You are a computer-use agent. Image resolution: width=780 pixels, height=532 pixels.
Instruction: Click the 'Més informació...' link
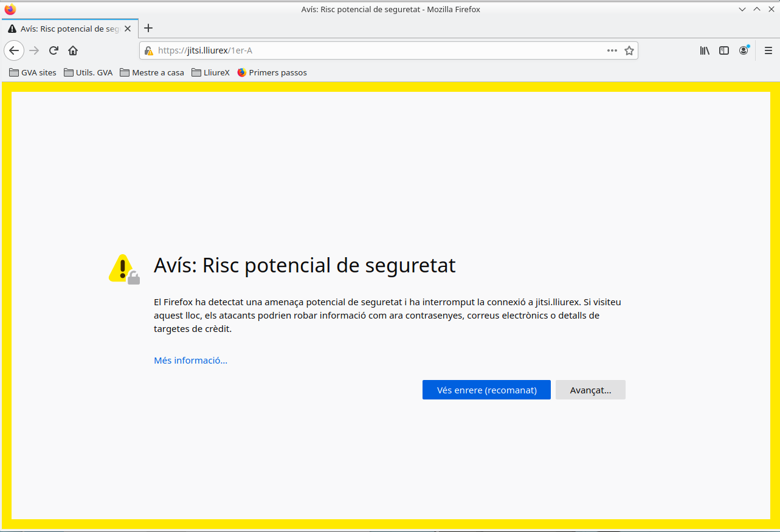tap(190, 361)
